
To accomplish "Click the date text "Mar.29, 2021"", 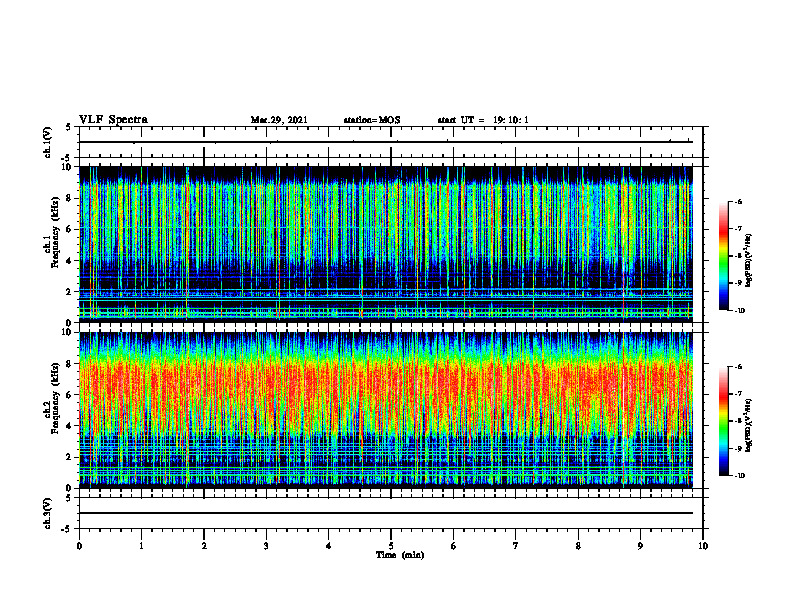I will click(x=279, y=120).
